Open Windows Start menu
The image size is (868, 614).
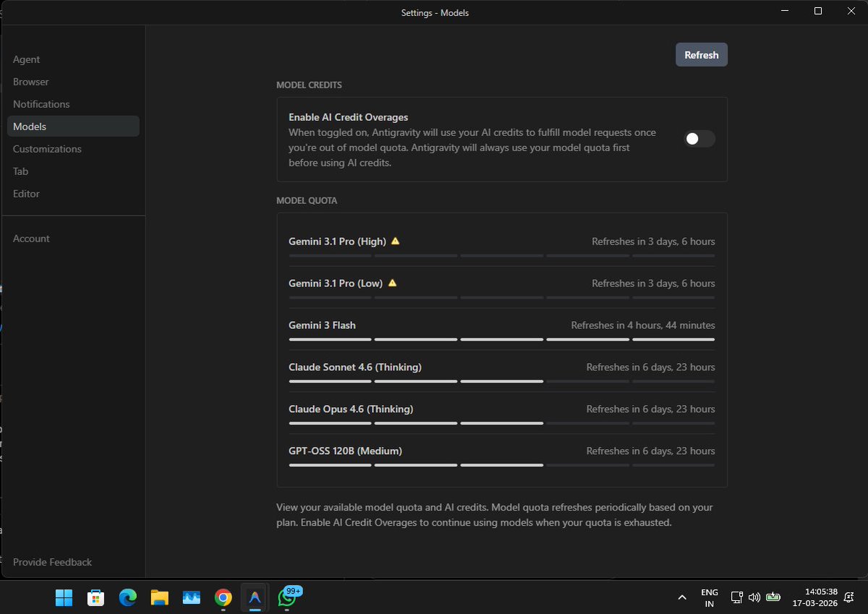click(64, 597)
